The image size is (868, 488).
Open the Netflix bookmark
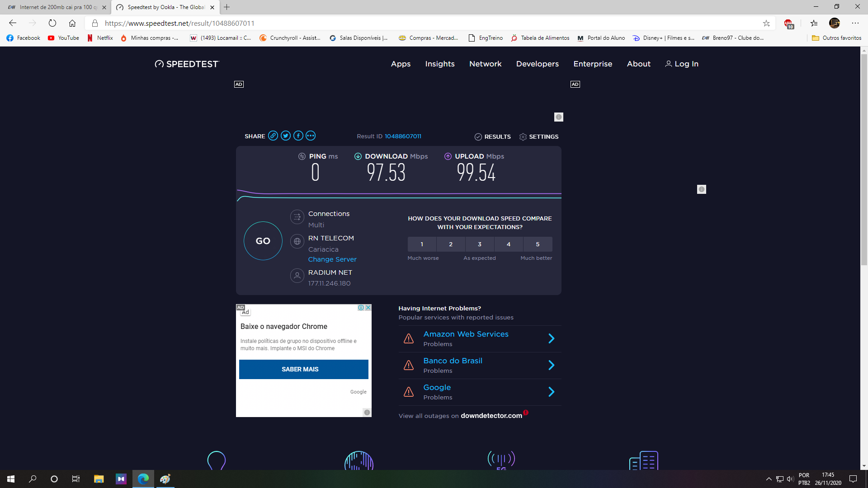(x=100, y=38)
